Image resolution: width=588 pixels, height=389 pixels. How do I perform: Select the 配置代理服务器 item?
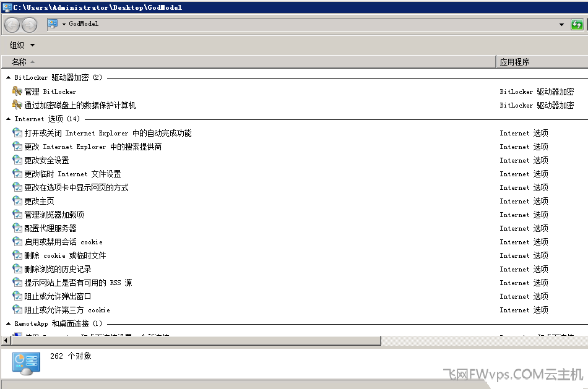pos(51,229)
